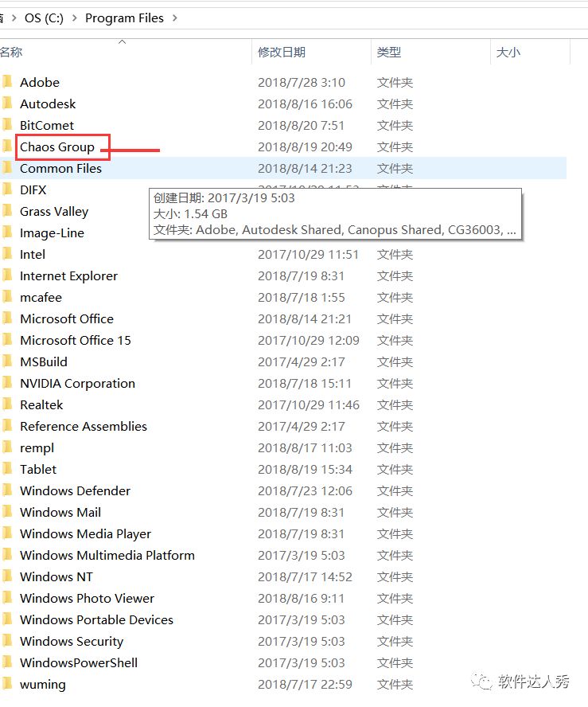Expand breadcrumb arrow after Program Files
The height and width of the screenshot is (707, 588).
point(175,18)
